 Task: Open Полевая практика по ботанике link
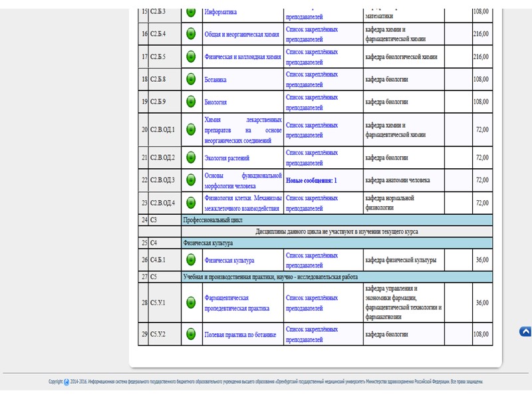point(240,334)
